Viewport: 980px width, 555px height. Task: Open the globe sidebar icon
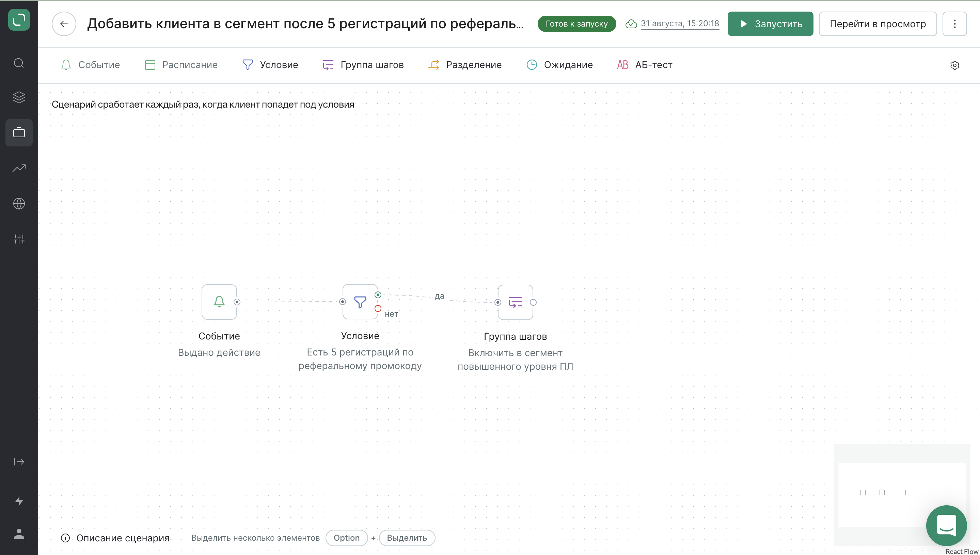click(19, 204)
